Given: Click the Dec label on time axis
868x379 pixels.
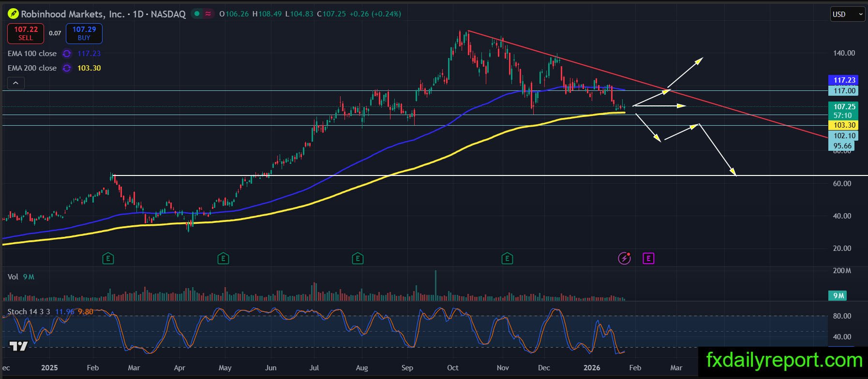Looking at the screenshot, I should (x=544, y=368).
